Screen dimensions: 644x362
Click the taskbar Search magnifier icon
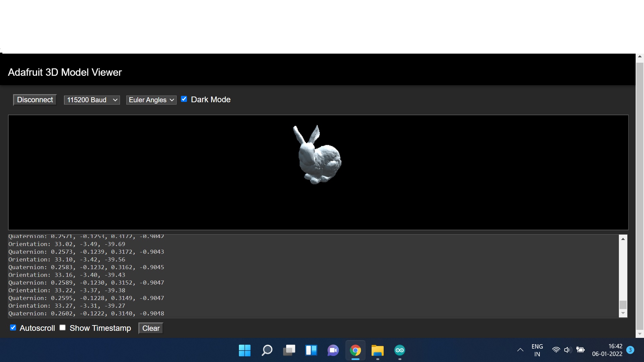tap(267, 350)
